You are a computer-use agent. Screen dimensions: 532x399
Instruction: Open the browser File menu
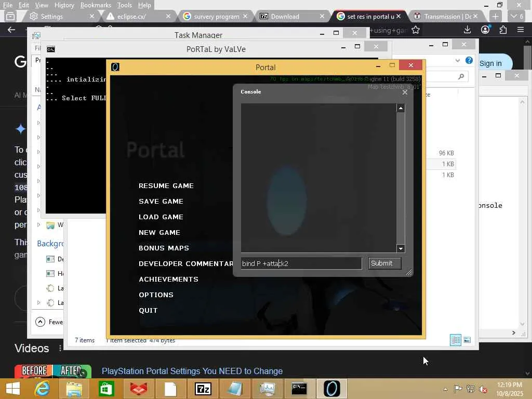7,5
